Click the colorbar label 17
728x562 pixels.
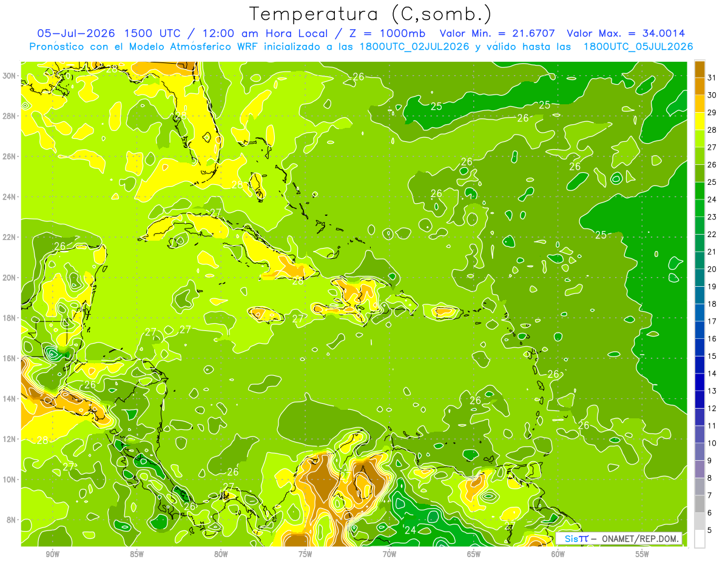coord(712,321)
